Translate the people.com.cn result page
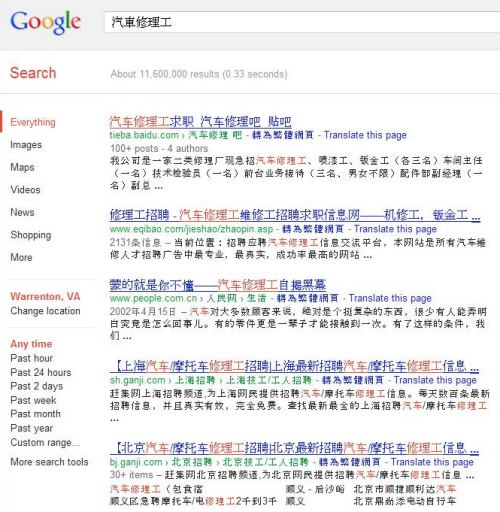 coord(390,298)
